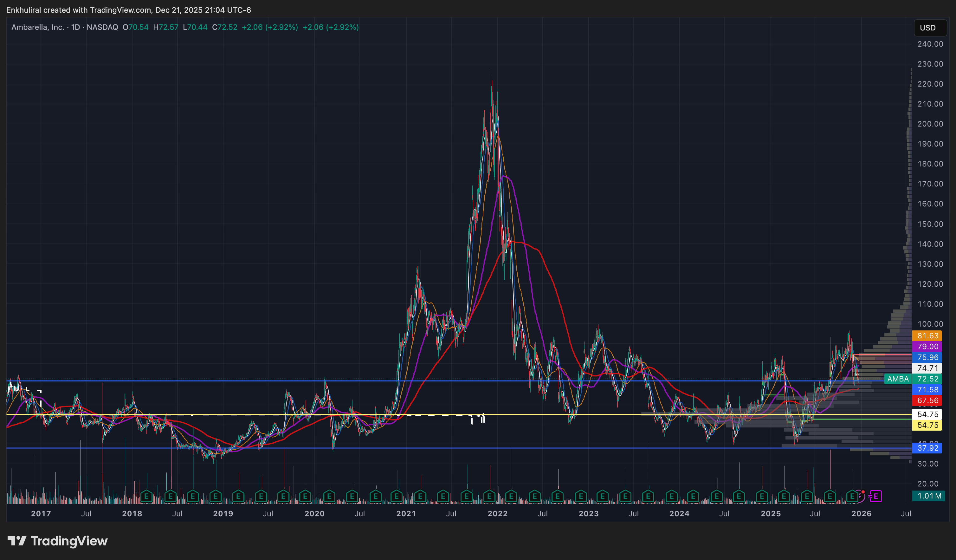The image size is (956, 560).
Task: Click the blue 37.92 horizontal line label
Action: tap(927, 448)
